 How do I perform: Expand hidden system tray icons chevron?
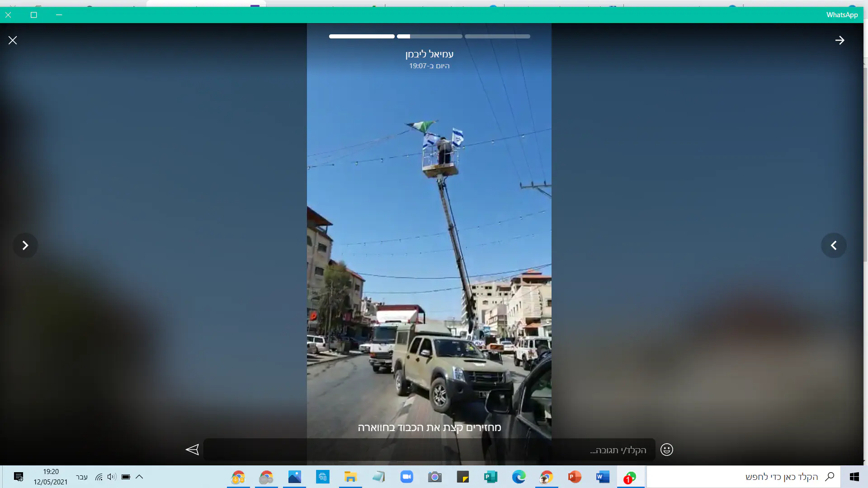(x=139, y=477)
